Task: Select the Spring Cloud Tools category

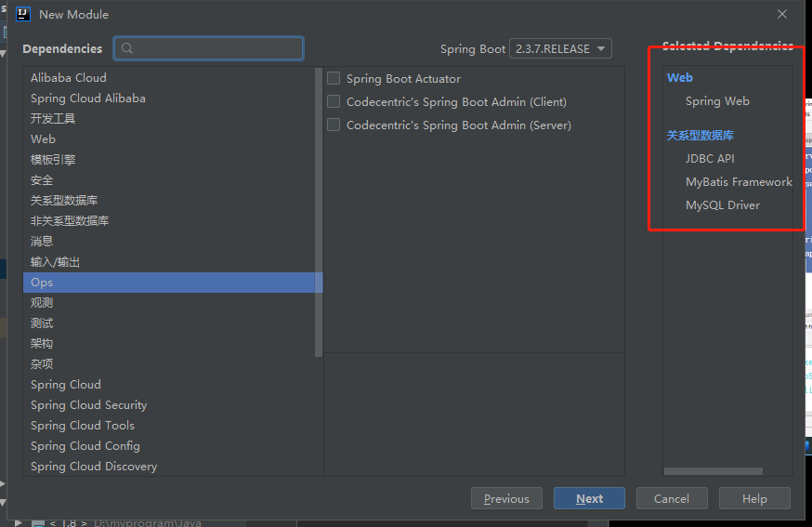Action: [169, 426]
